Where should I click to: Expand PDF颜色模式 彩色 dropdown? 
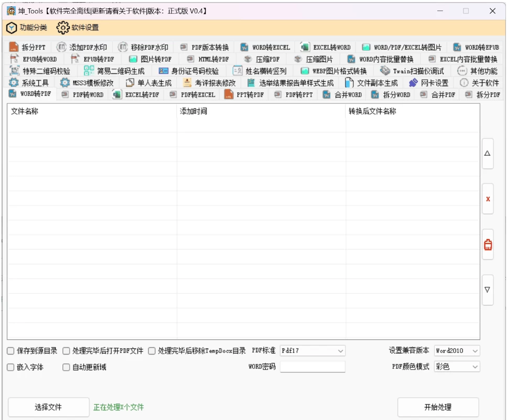coord(457,367)
